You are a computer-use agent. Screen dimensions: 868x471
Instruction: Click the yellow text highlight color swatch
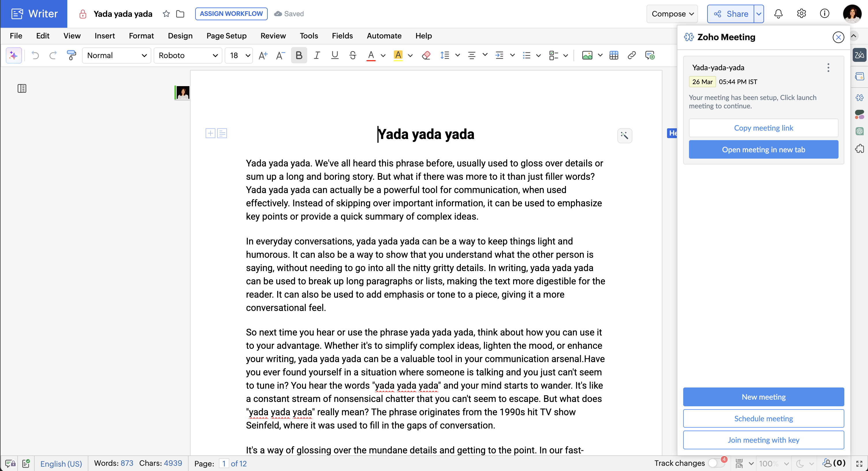398,55
